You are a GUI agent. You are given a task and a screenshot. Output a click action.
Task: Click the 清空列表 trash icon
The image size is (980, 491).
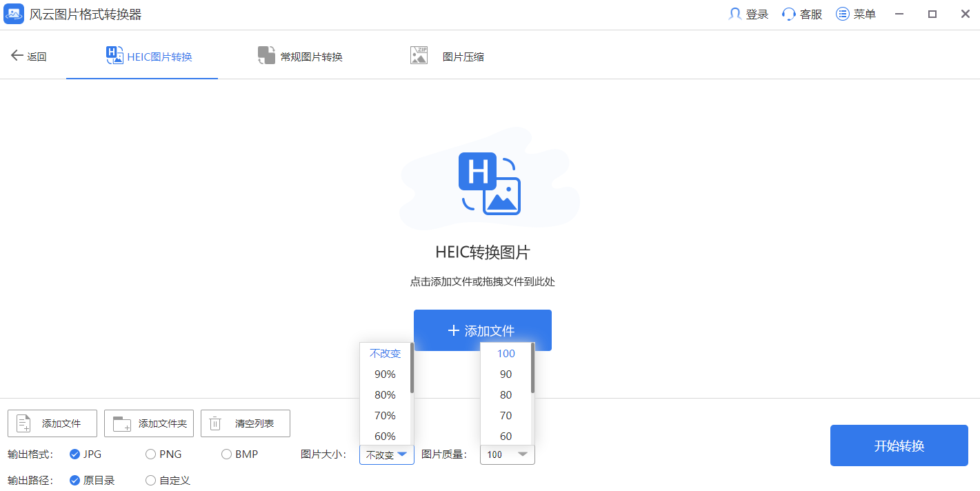[x=215, y=423]
